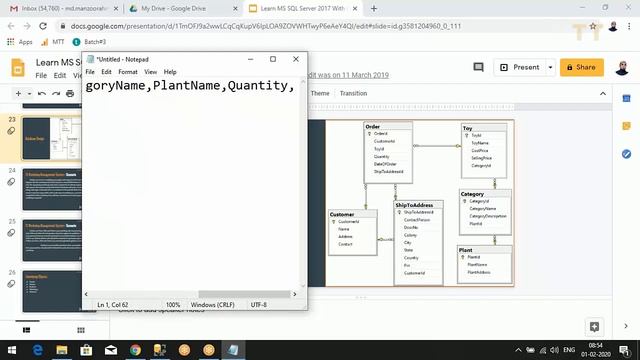Open Mail app from the taskbar
The height and width of the screenshot is (360, 640).
tap(111, 350)
